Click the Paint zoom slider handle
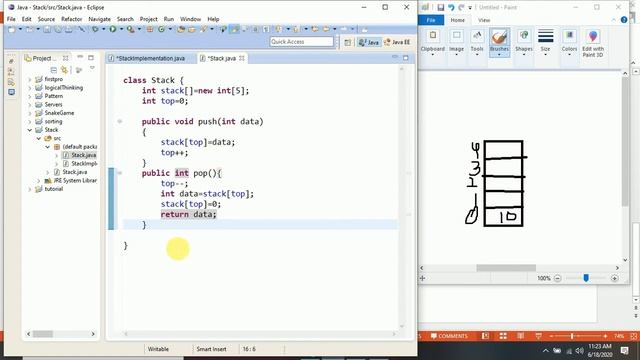Viewport: 640px width, 360px height. point(586,278)
